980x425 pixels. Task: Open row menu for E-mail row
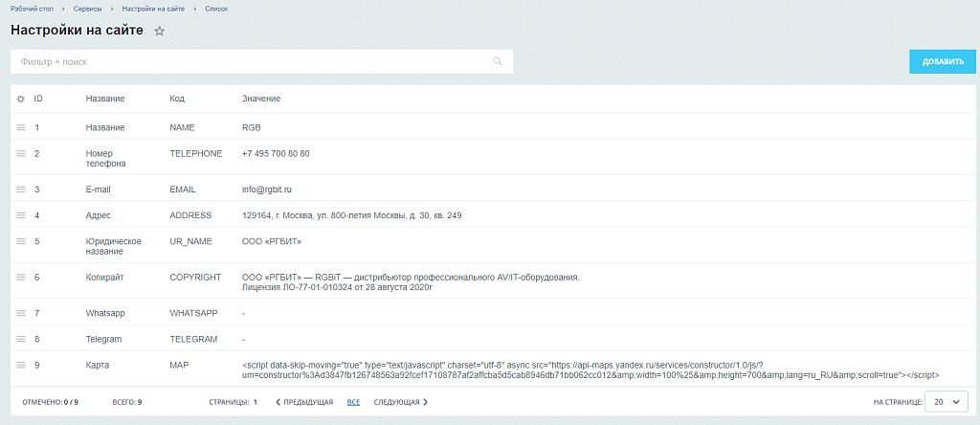pos(21,189)
